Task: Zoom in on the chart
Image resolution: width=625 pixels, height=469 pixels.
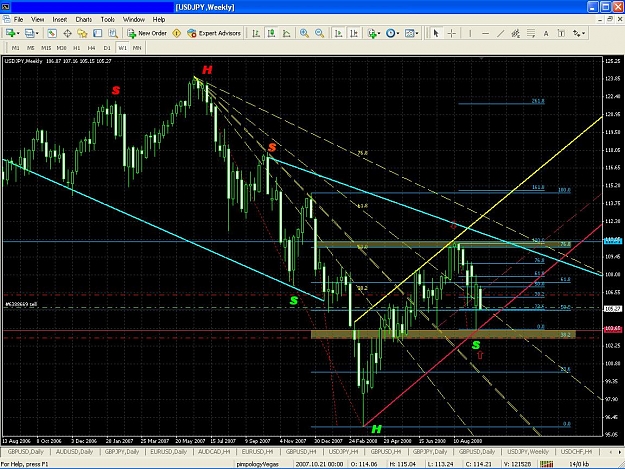Action: click(304, 33)
